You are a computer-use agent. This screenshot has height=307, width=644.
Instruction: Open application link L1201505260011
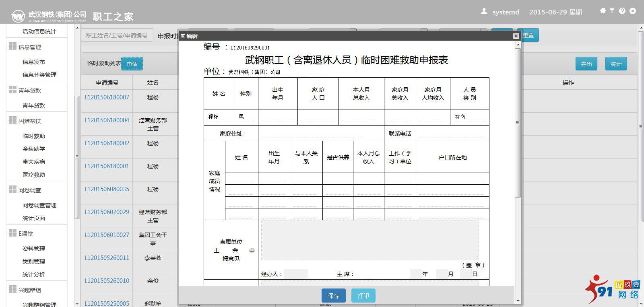coord(107,258)
